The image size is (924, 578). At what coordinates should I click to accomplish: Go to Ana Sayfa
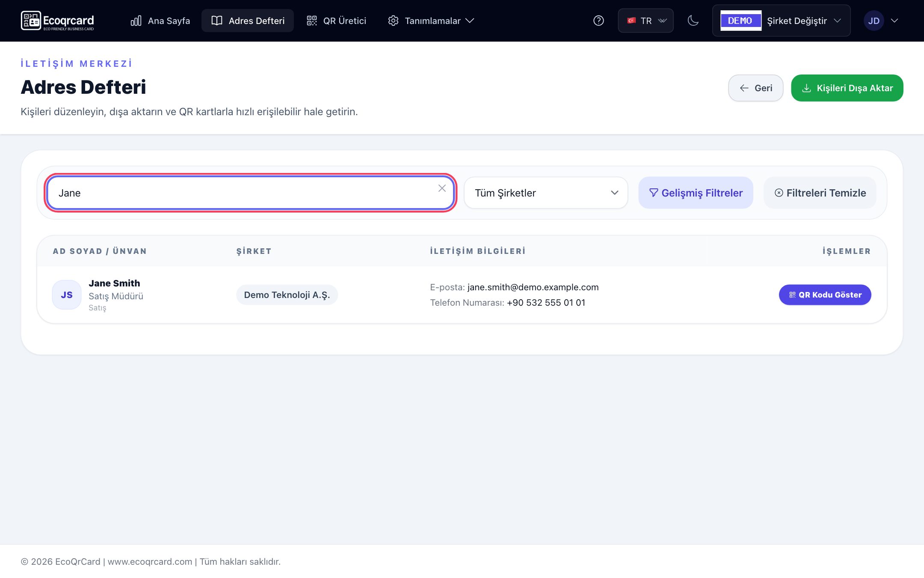pyautogui.click(x=160, y=21)
